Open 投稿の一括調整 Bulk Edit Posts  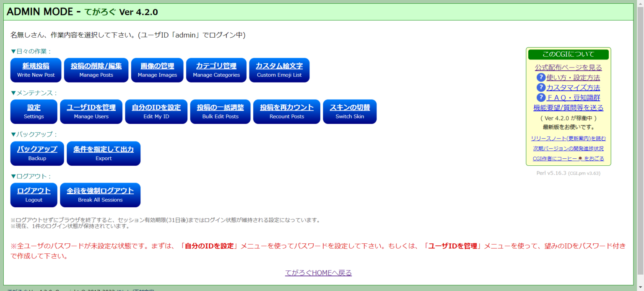pos(220,111)
